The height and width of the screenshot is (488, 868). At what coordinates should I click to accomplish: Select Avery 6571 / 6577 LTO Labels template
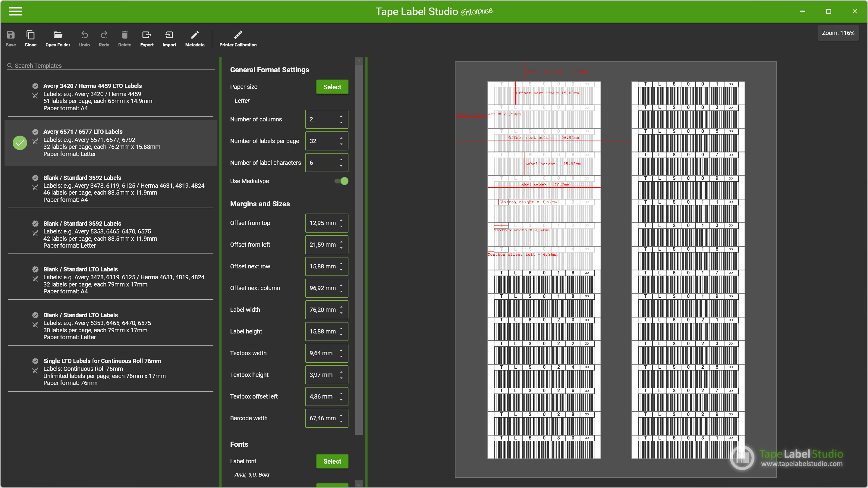(x=111, y=143)
